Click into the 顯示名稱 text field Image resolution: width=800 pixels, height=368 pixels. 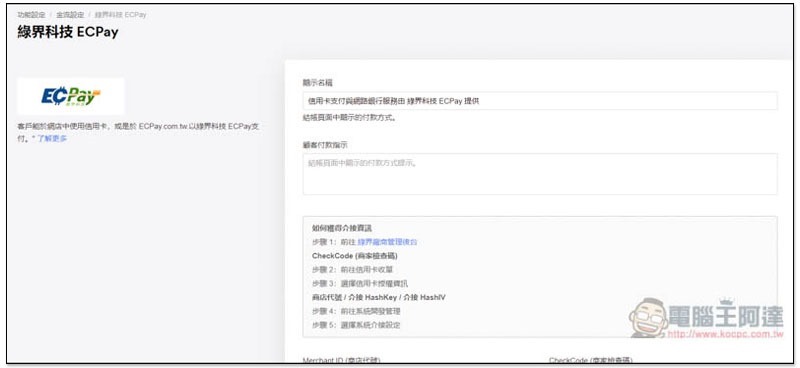(540, 101)
